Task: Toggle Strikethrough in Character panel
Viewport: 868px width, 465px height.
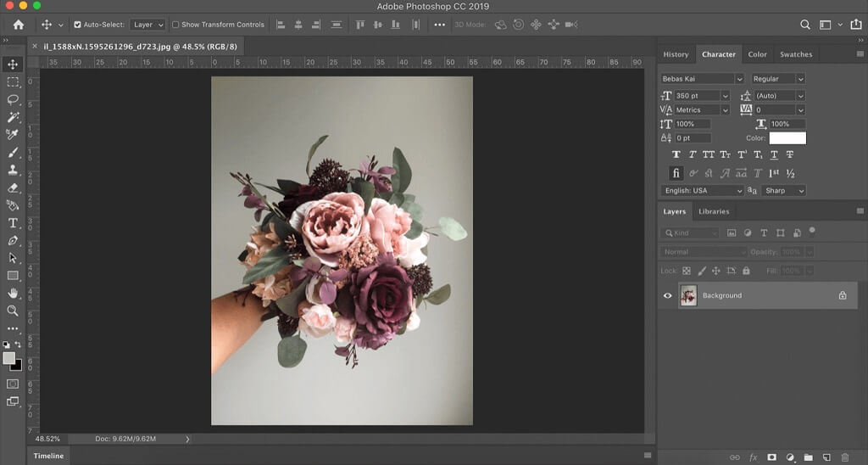Action: pyautogui.click(x=790, y=154)
